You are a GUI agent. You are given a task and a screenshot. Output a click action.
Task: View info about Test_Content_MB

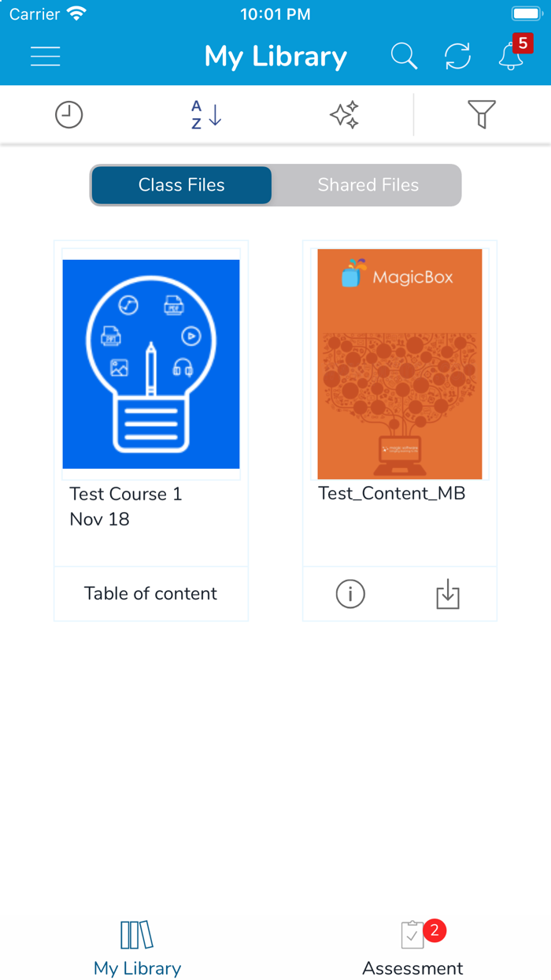click(350, 594)
